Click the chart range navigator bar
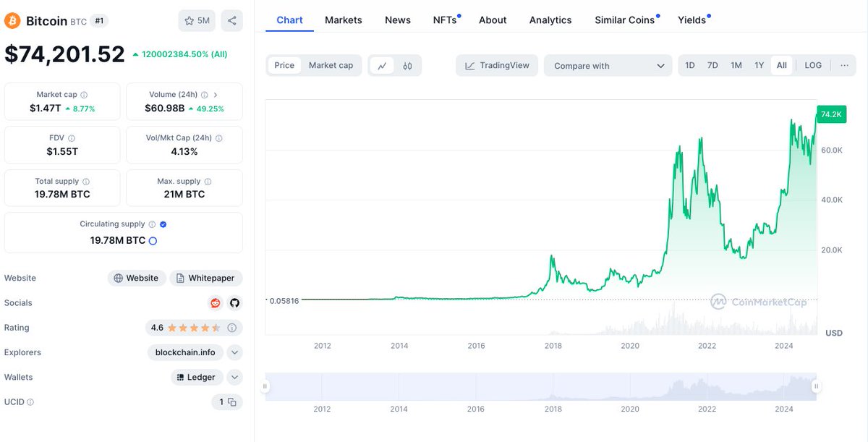Viewport: 868px width, 442px height. pos(540,386)
